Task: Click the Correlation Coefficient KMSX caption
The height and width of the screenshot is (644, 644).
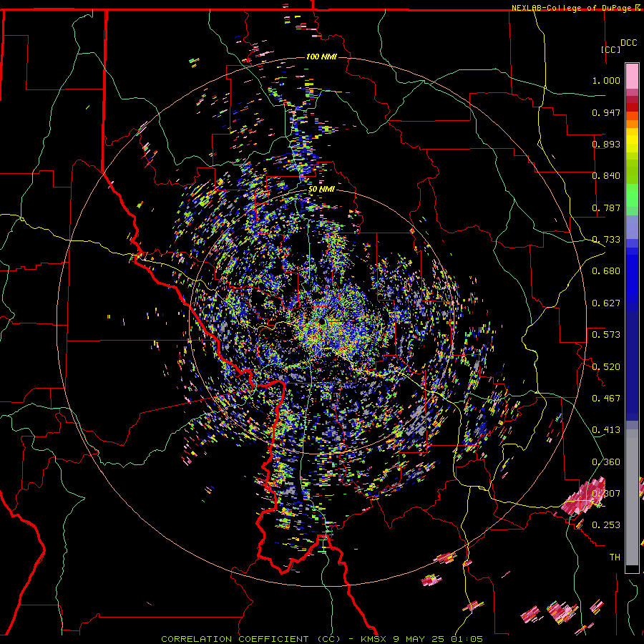Action: coord(321,639)
